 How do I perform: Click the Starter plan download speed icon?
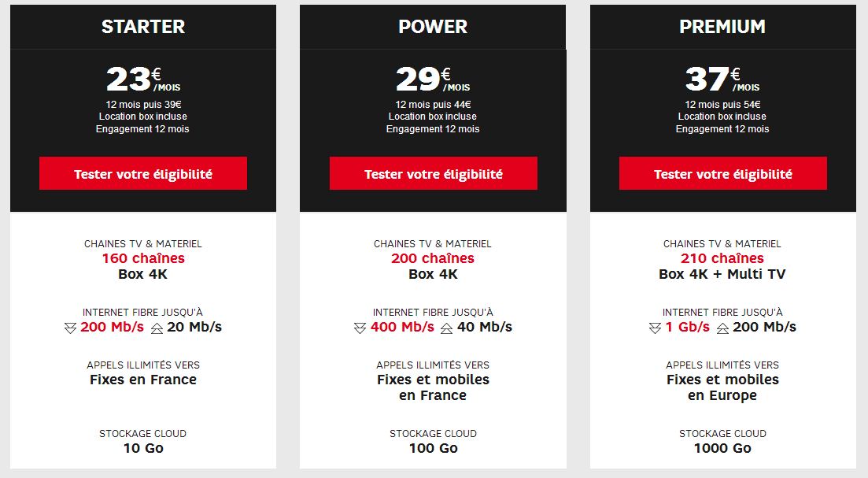70,328
